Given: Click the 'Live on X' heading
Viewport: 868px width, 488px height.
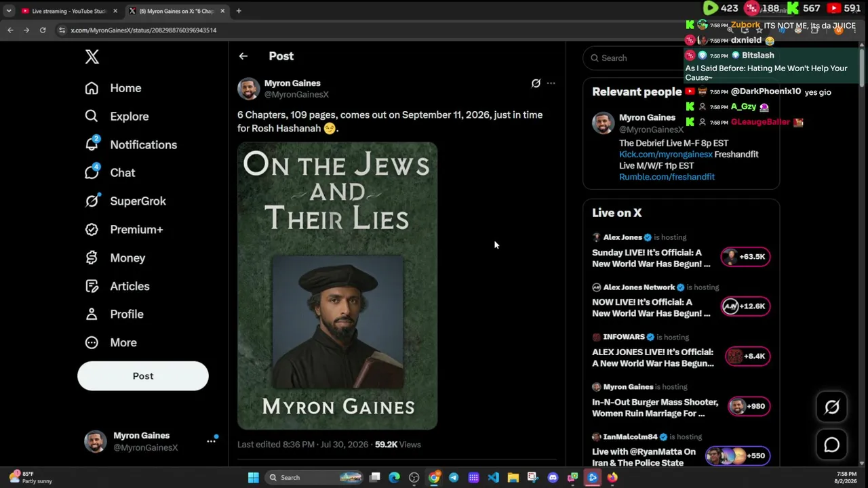Looking at the screenshot, I should [617, 213].
